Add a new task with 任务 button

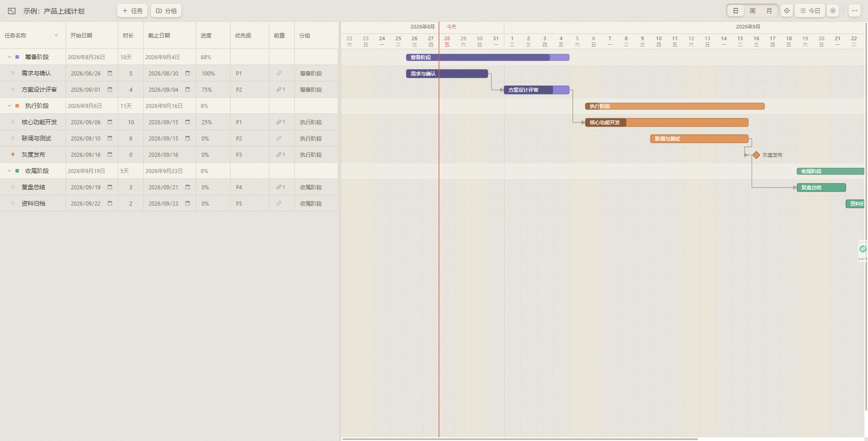click(132, 11)
